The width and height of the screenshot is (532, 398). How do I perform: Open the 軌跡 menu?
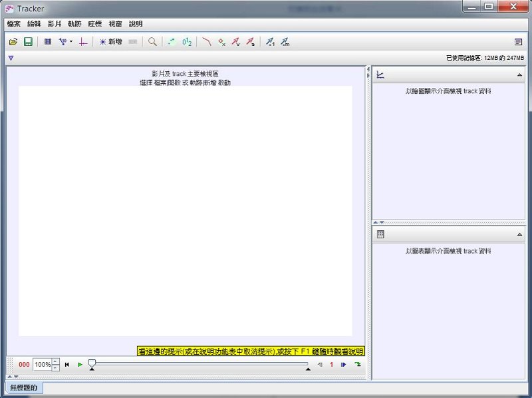coord(74,24)
